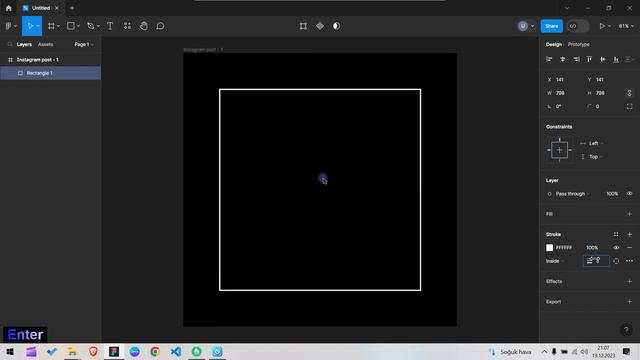Click Independent corners icon
This screenshot has width=640, height=360.
pyautogui.click(x=629, y=107)
